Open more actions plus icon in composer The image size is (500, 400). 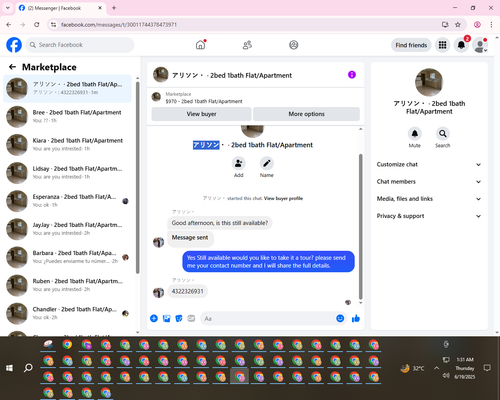[x=154, y=318]
